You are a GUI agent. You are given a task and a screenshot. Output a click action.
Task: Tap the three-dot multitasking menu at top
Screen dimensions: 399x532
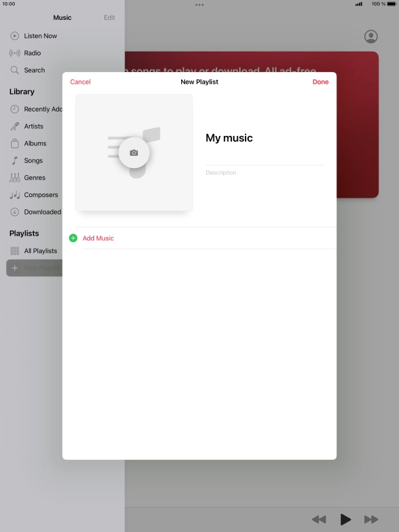[x=199, y=5]
